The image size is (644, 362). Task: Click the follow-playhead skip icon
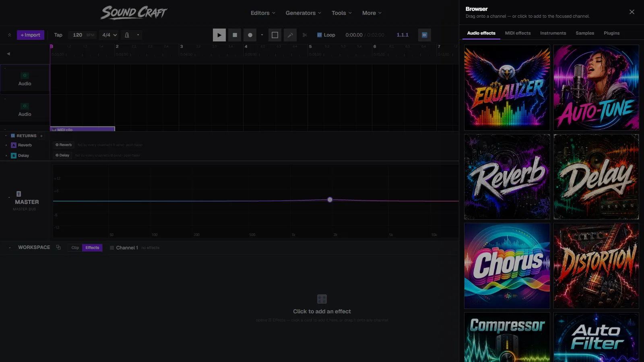[424, 35]
